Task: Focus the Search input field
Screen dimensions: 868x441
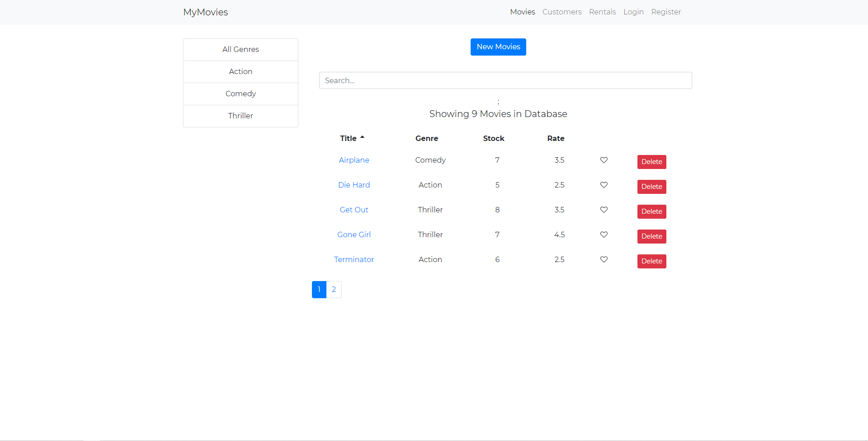Action: tap(505, 80)
